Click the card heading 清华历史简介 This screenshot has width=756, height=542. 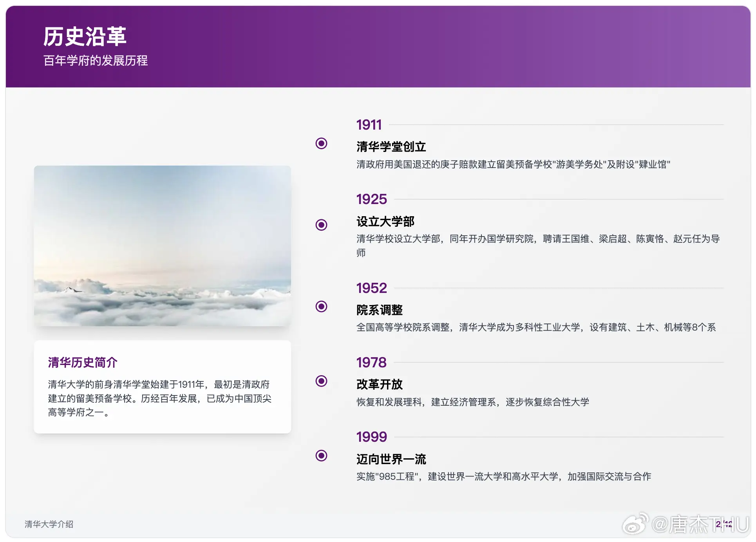coord(83,363)
